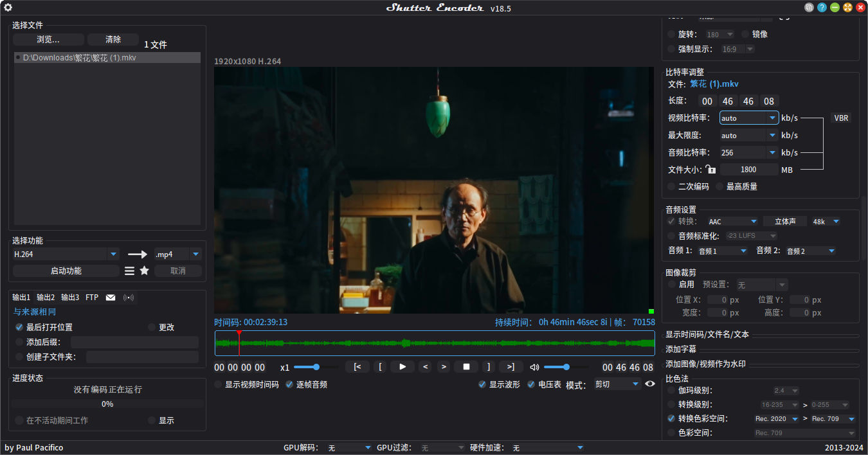The image size is (868, 455).
Task: Open Rec. 2020 source colorspace dropdown
Action: (776, 418)
